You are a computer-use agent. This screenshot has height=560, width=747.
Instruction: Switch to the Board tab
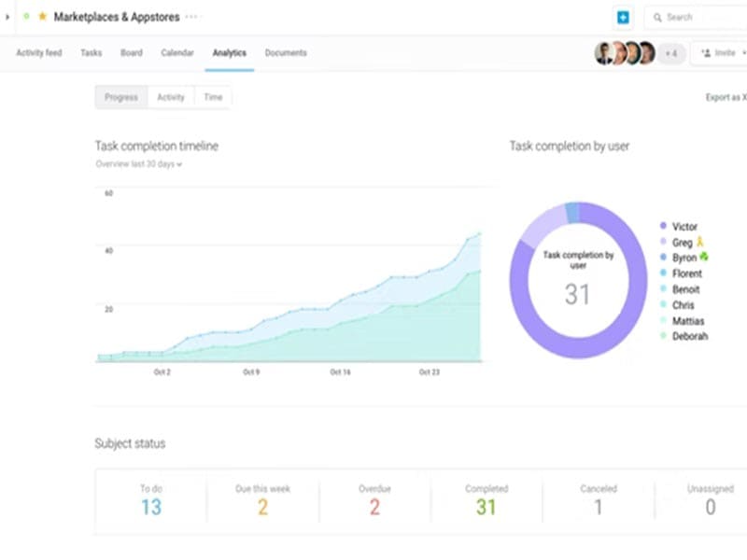tap(132, 53)
